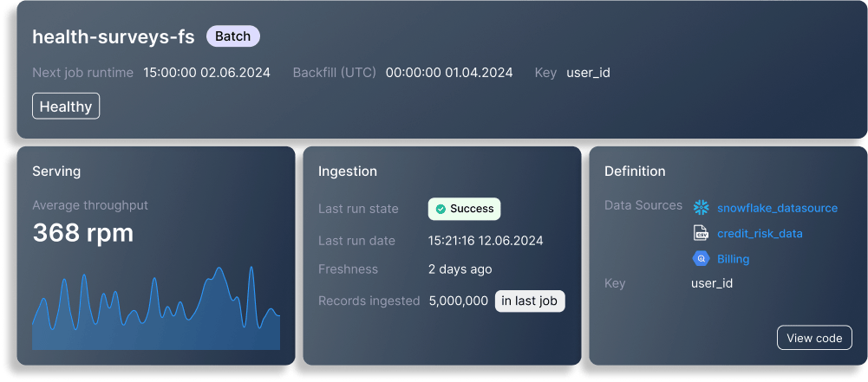Click backfill value 00:00:00 01.04.2024
The image size is (868, 382).
coord(449,73)
